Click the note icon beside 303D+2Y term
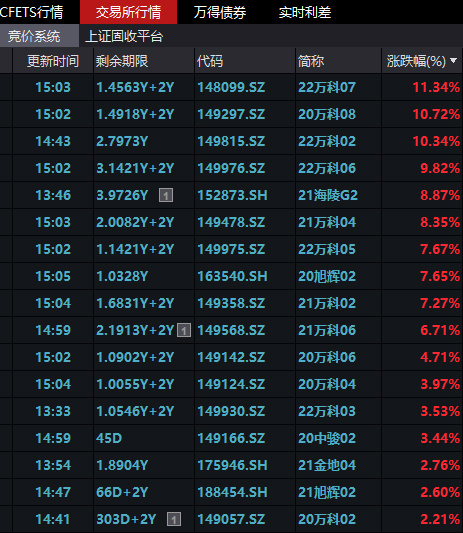 (x=174, y=519)
